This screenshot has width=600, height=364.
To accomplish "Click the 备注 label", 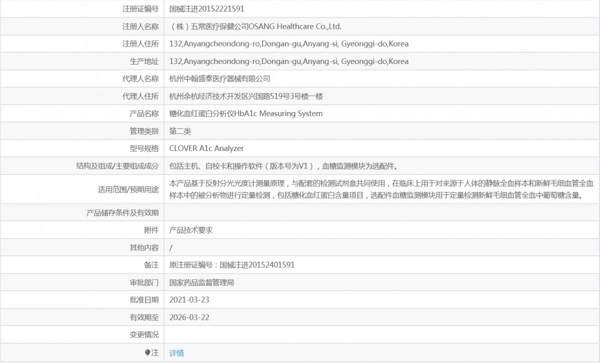I will (x=151, y=265).
